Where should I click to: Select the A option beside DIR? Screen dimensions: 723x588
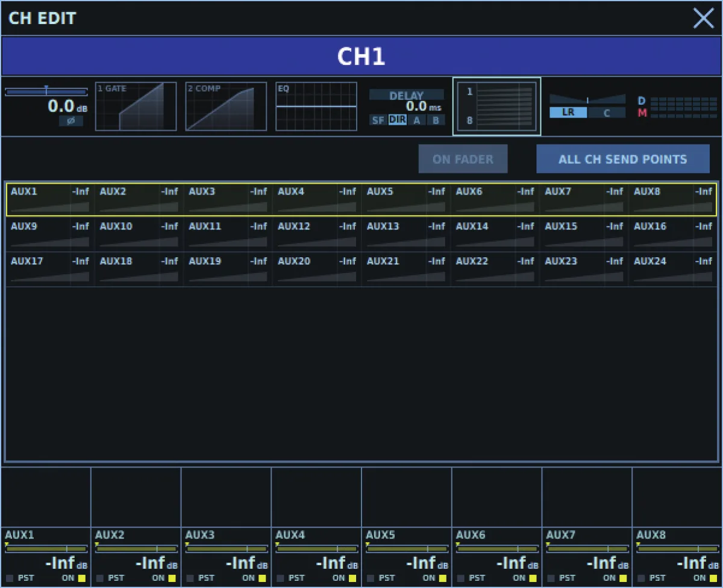pyautogui.click(x=416, y=120)
